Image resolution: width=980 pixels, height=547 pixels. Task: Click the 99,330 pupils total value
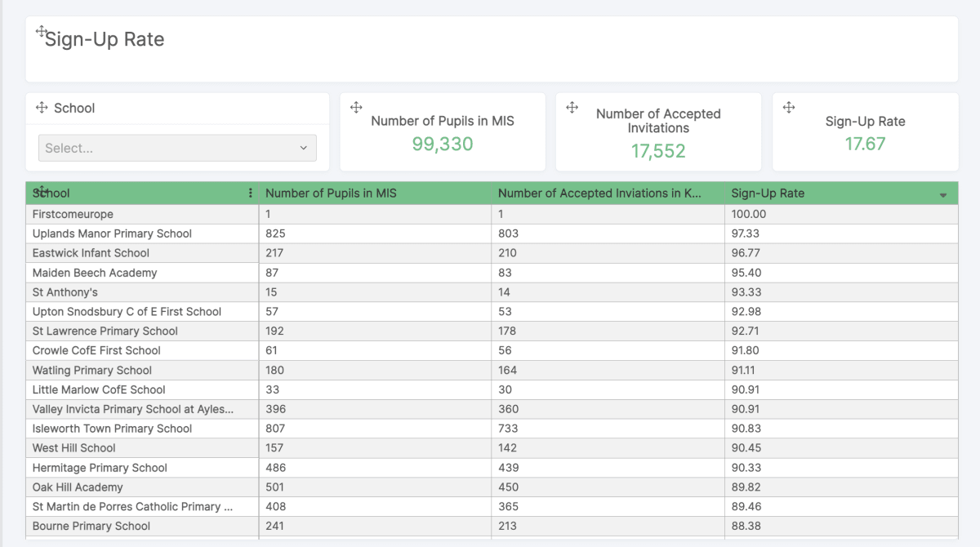[x=443, y=145]
